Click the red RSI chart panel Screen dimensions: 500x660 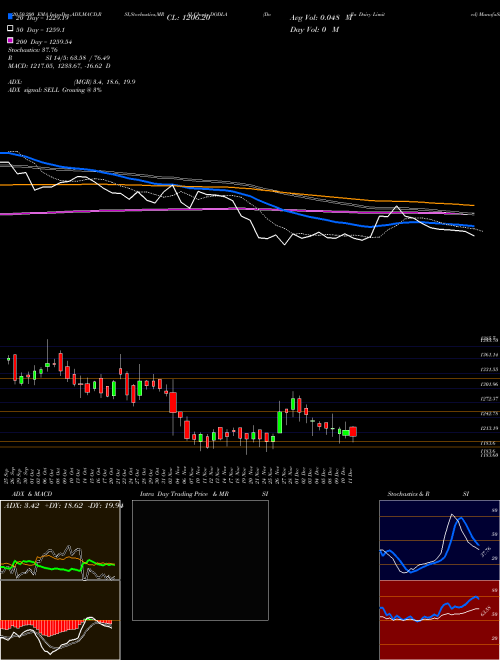pyautogui.click(x=439, y=620)
